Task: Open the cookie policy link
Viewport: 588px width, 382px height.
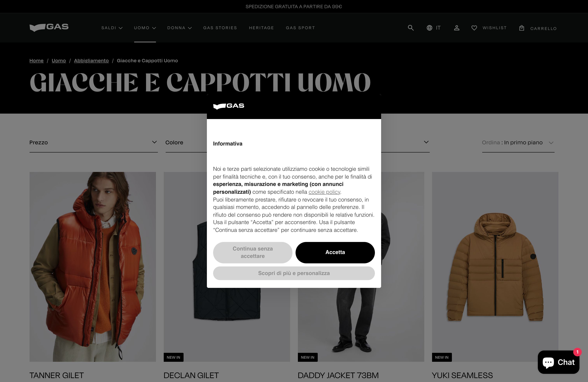Action: 324,192
